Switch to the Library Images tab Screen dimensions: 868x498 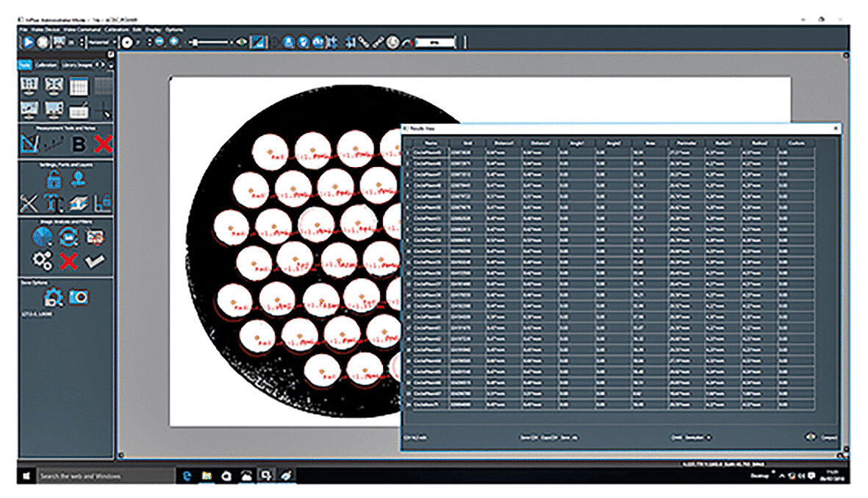click(x=77, y=65)
